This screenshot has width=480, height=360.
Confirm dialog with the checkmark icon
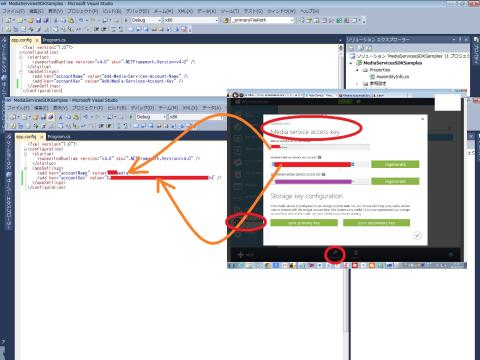[x=417, y=236]
